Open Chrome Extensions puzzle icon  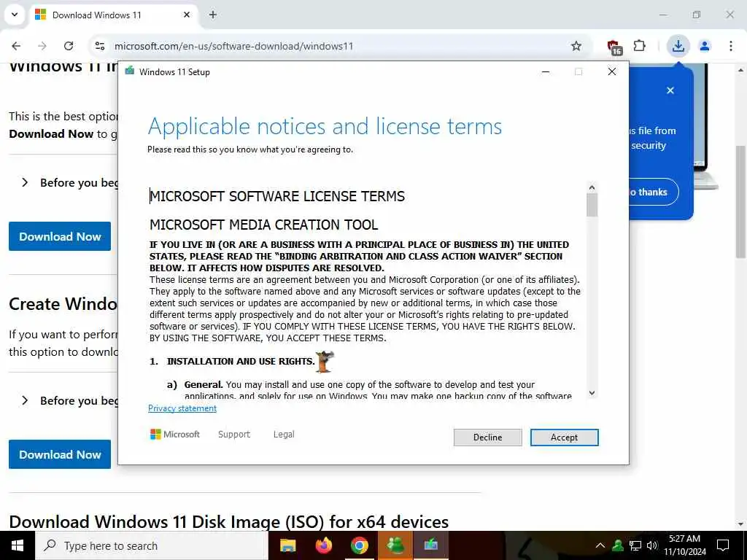[x=639, y=46]
